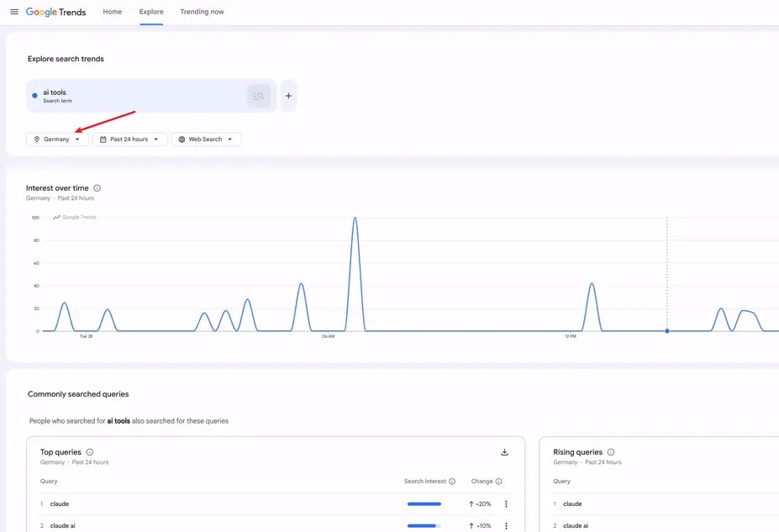
Task: Click the '12 PM' axis label
Action: [x=571, y=336]
